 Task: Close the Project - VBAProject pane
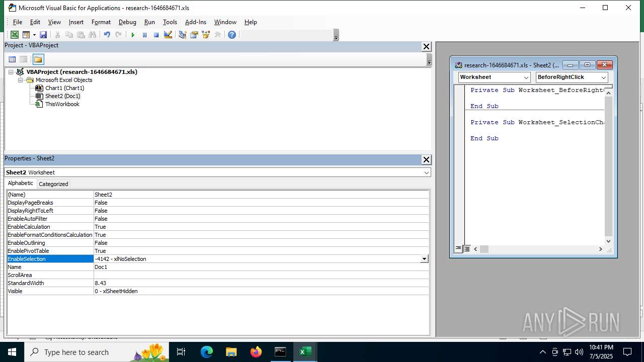pos(426,46)
